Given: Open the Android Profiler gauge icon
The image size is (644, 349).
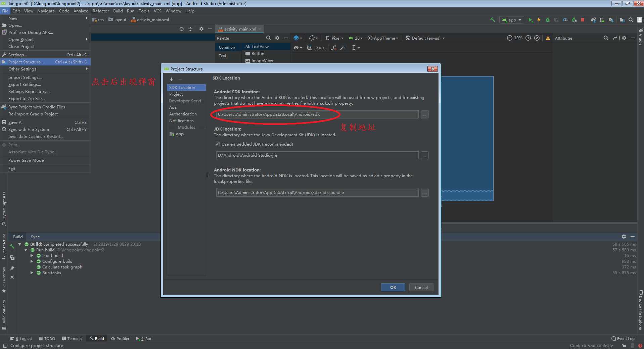Looking at the screenshot, I should coord(565,20).
